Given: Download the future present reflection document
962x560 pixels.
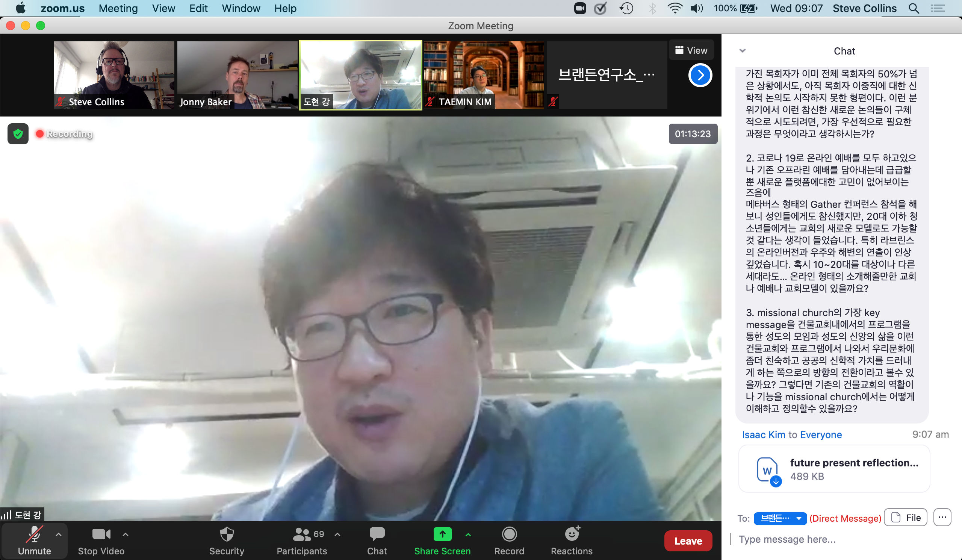Looking at the screenshot, I should pos(775,481).
